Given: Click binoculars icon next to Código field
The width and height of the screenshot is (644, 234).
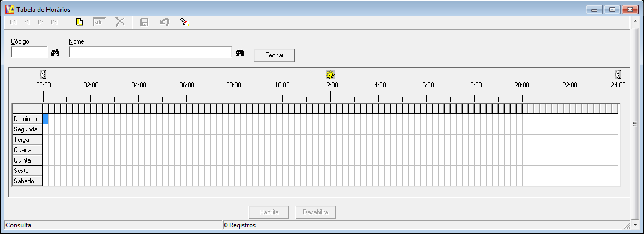Looking at the screenshot, I should 55,52.
